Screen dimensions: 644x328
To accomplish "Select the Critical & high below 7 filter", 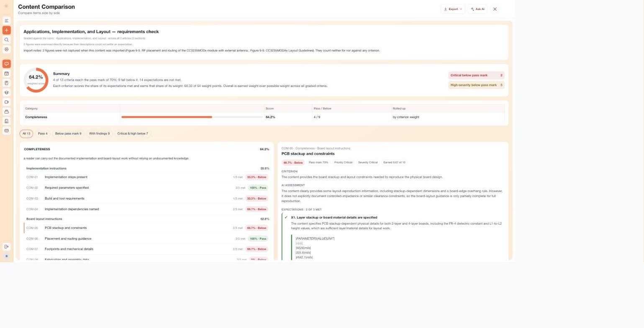I will pos(133,133).
